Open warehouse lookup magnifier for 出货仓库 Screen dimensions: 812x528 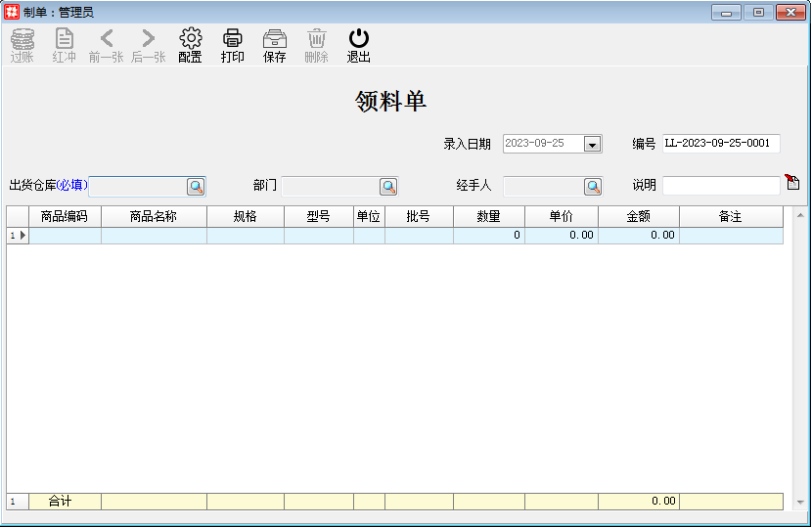pyautogui.click(x=196, y=186)
